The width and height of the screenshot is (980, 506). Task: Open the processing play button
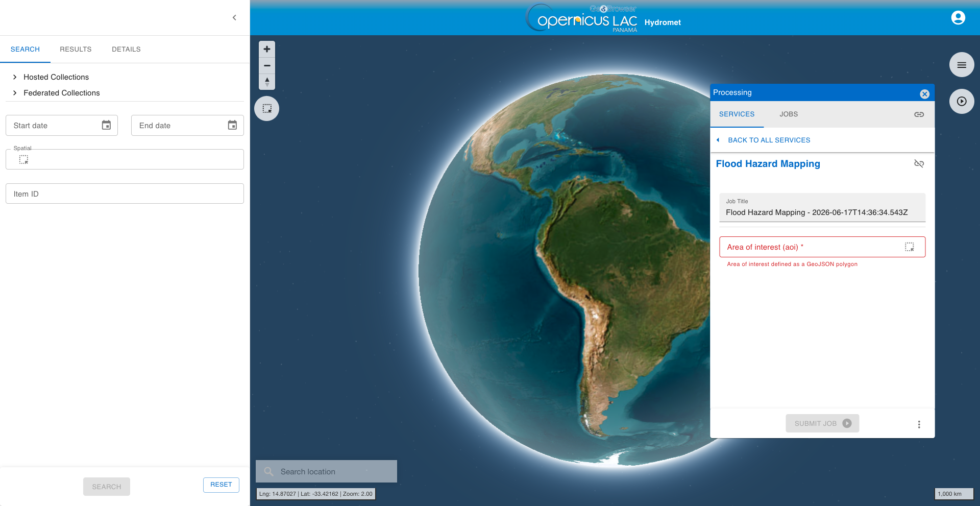(x=962, y=101)
